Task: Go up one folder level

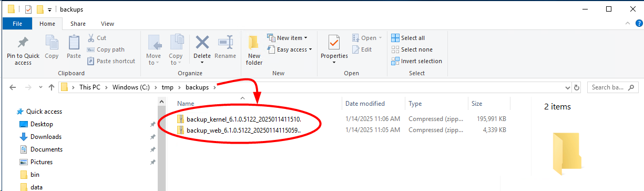Action: click(x=51, y=87)
